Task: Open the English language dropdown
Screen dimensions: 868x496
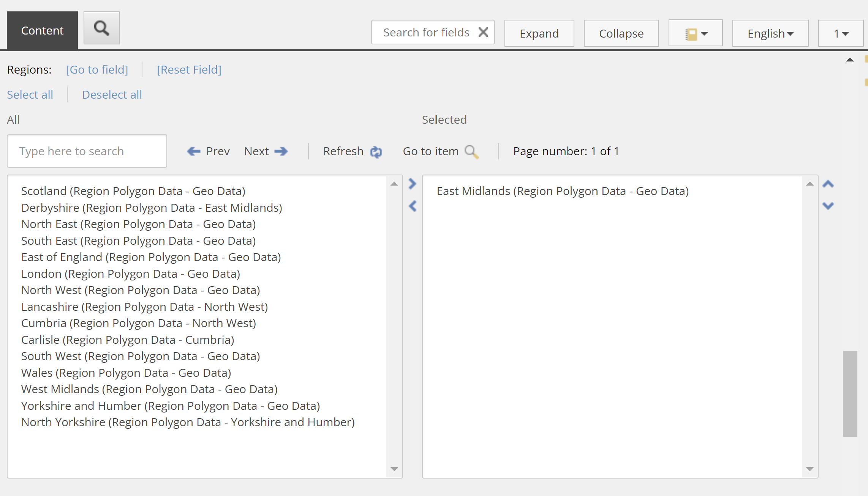Action: [770, 33]
